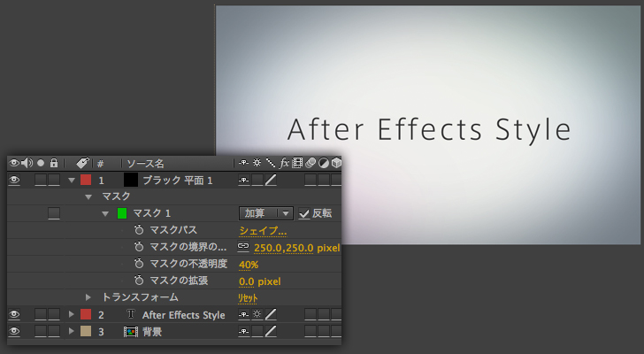Click the red label of ブラック 平面 1
Viewport: 644px width, 354px height.
pos(86,180)
